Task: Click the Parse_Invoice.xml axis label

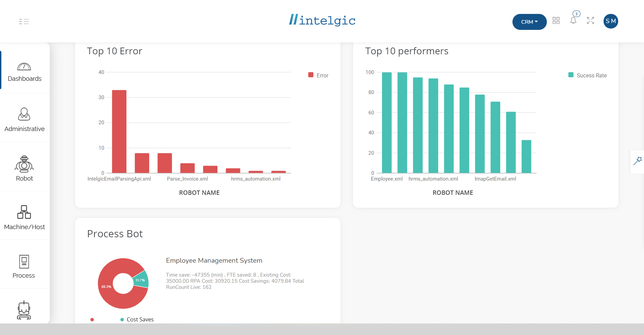Action: tap(188, 179)
